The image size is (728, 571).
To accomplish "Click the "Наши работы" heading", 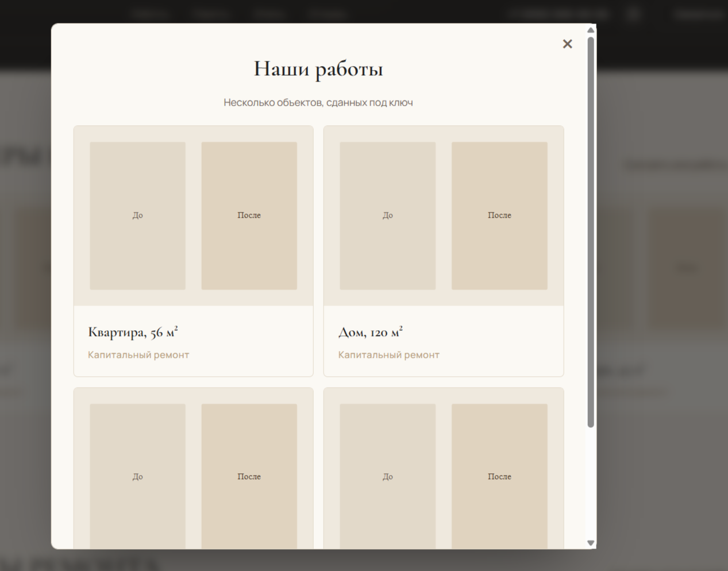I will (x=318, y=69).
